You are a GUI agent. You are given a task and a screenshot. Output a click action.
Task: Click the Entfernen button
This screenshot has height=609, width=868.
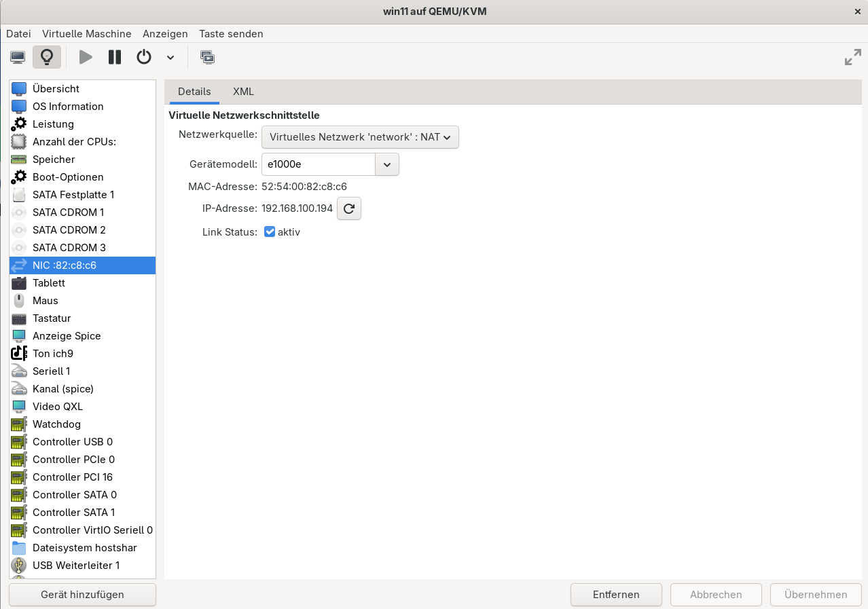point(616,595)
